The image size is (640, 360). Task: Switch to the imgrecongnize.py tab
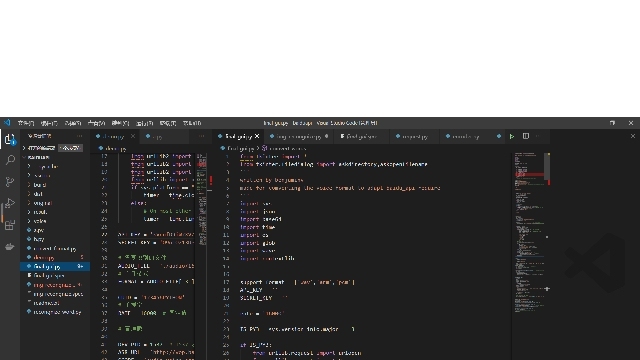[299, 136]
